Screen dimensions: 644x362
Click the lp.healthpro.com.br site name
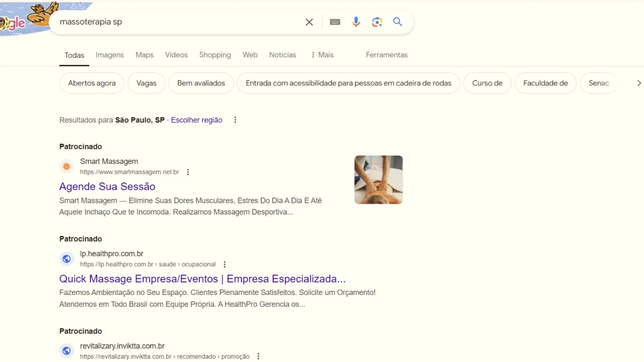[112, 254]
